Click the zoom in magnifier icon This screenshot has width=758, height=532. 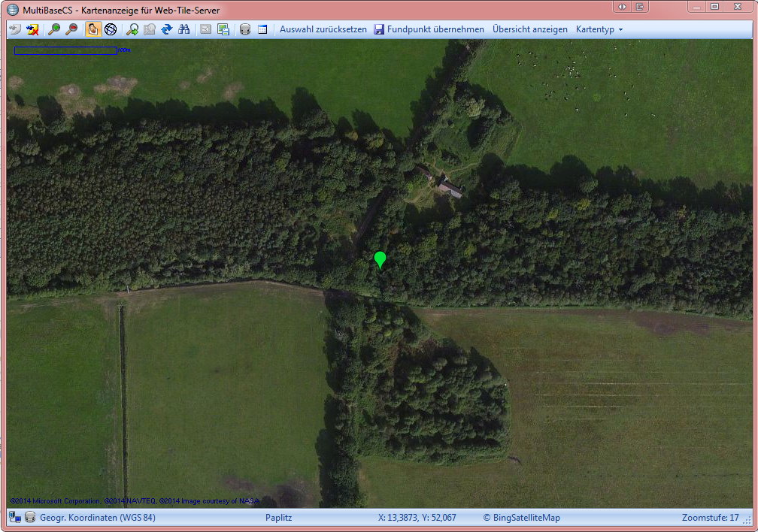pyautogui.click(x=53, y=29)
